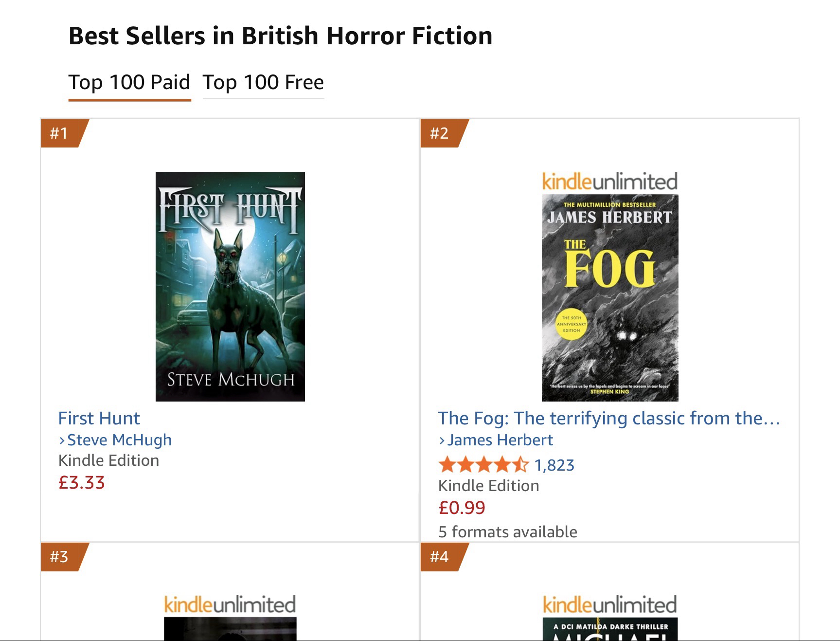Click the #4 rank badge

click(440, 556)
